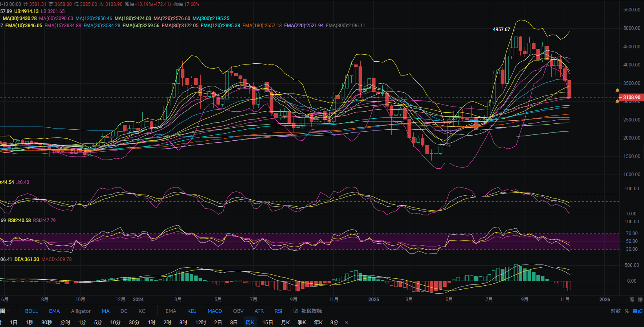Open the 筹 chip distribution panel
Viewport: 644px width, 327px height.
[x=632, y=299]
